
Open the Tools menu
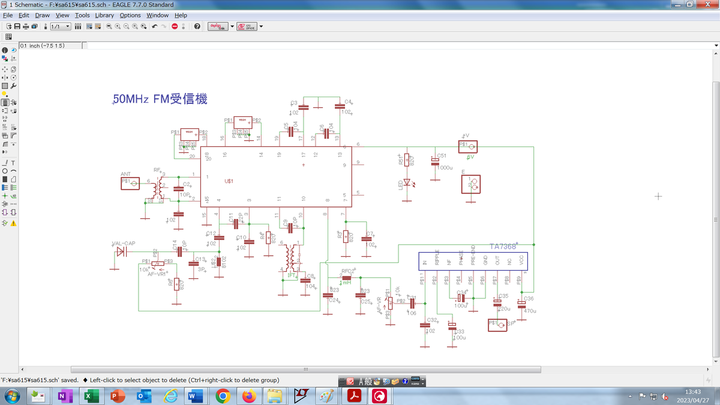pos(82,16)
